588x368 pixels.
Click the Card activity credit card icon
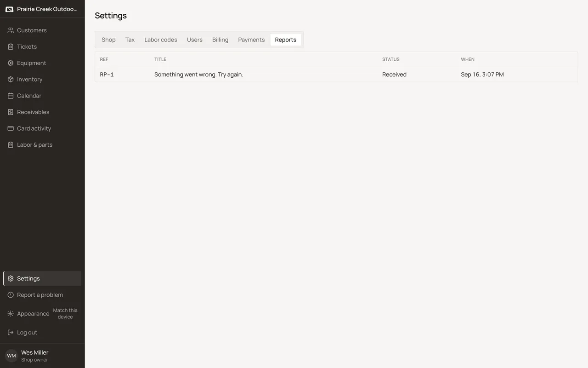(x=11, y=128)
